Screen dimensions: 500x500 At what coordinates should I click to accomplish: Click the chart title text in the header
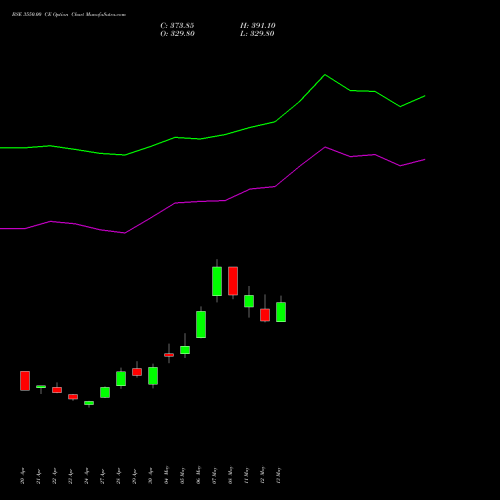(69, 15)
